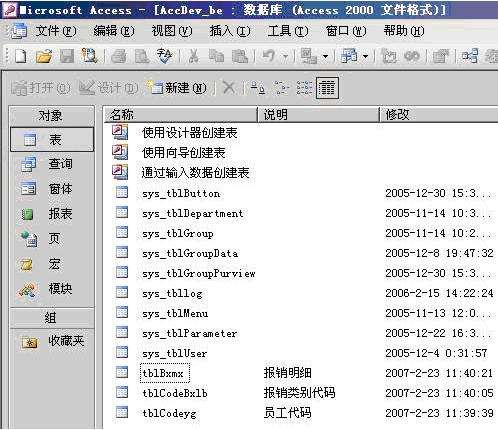
Task: Open the 编辑(E) menu
Action: 114,31
